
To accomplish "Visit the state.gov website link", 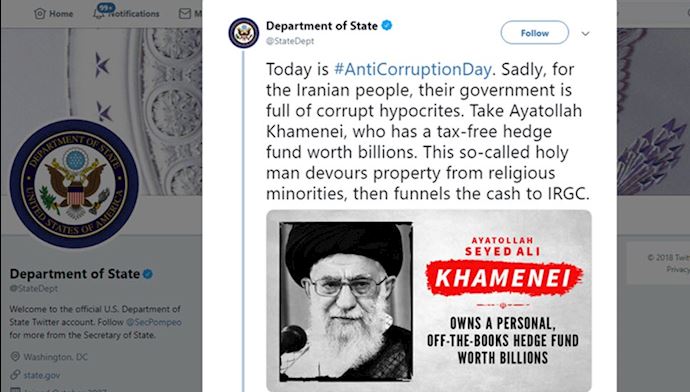I will pos(42,375).
